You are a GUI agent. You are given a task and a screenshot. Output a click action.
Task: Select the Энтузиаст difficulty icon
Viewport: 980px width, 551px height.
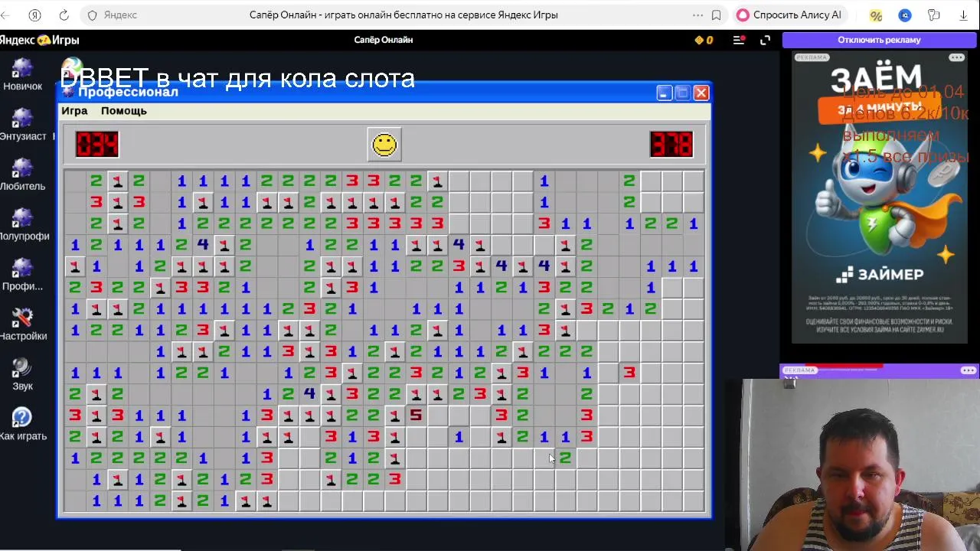point(22,119)
